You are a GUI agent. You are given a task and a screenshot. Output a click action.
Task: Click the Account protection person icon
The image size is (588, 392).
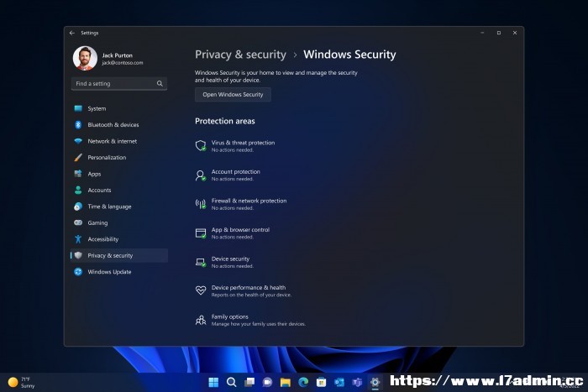[x=201, y=175]
